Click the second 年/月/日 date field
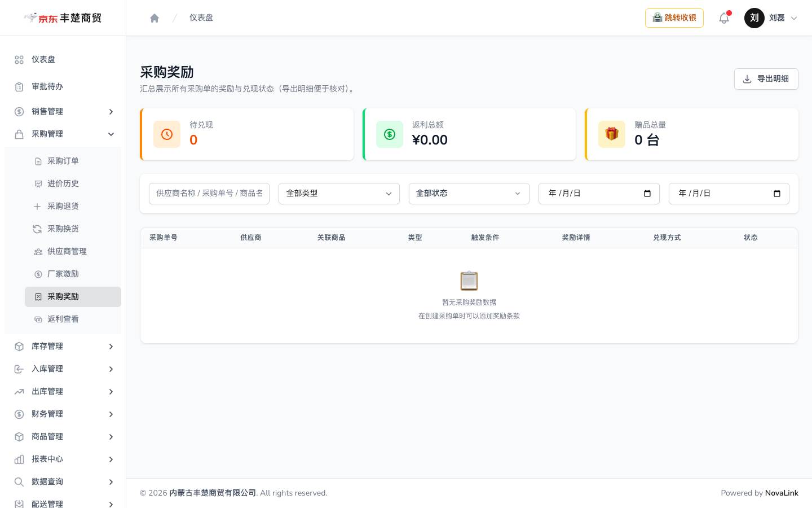The height and width of the screenshot is (508, 812). [729, 194]
